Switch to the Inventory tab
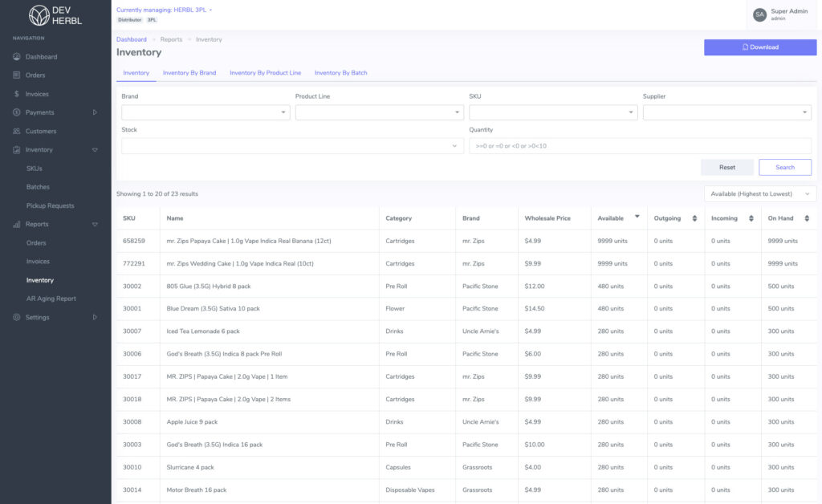Screen dimensions: 822x504 coord(136,73)
